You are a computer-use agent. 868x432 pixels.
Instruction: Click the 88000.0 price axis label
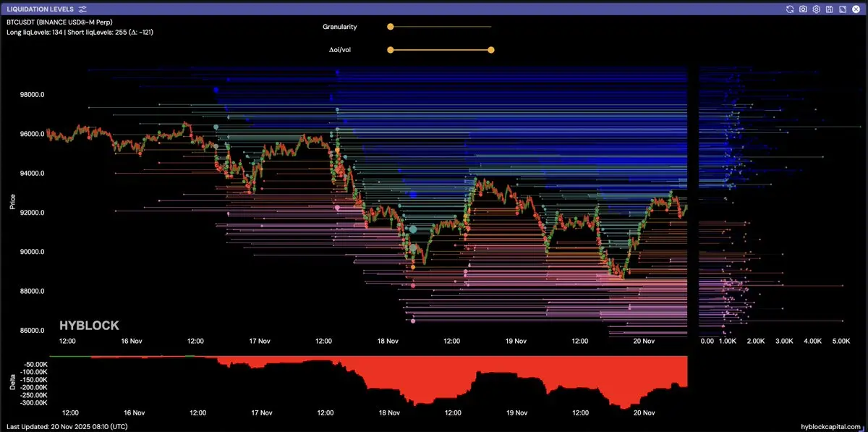[x=32, y=292]
